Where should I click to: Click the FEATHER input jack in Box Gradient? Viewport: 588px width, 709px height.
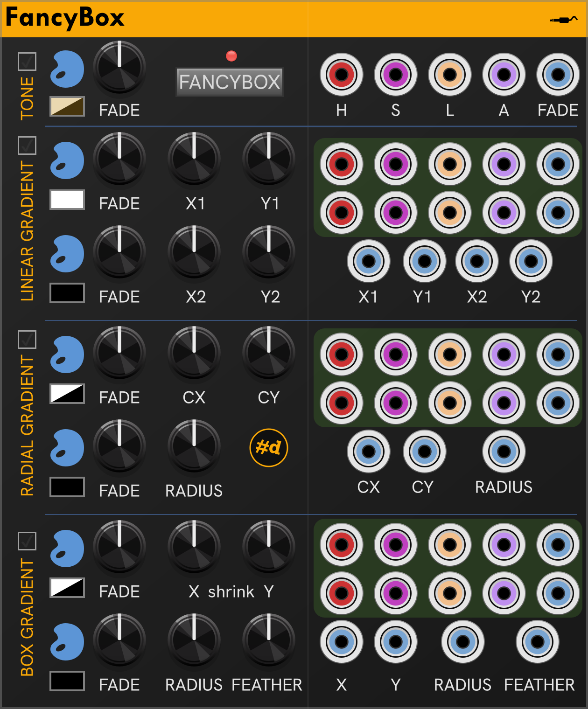coord(538,642)
